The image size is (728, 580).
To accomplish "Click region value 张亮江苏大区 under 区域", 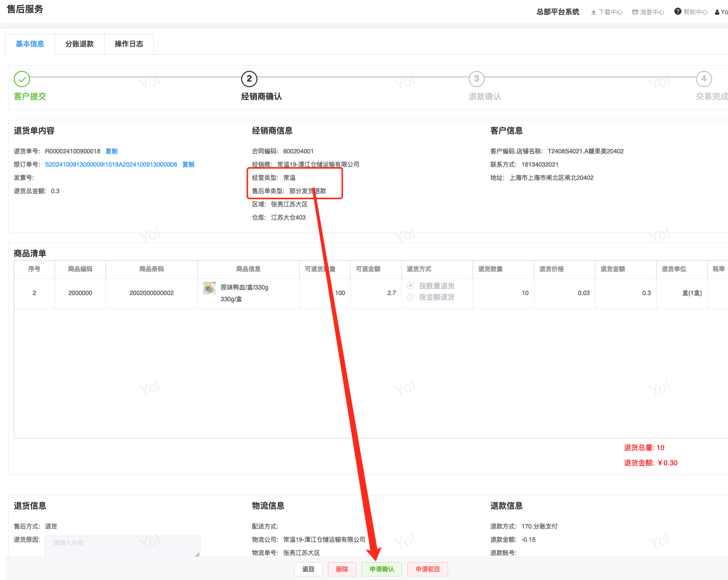I will click(x=290, y=204).
